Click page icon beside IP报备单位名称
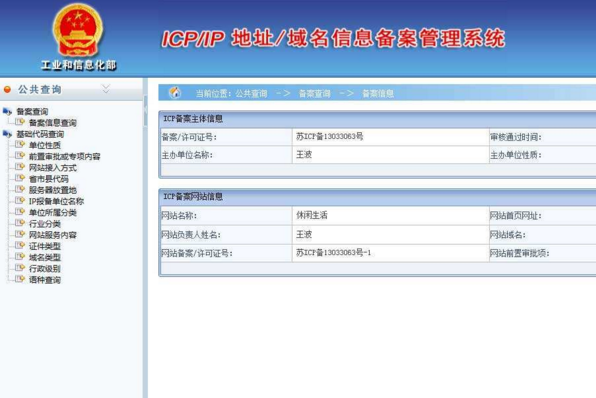This screenshot has width=596, height=398. (20, 200)
